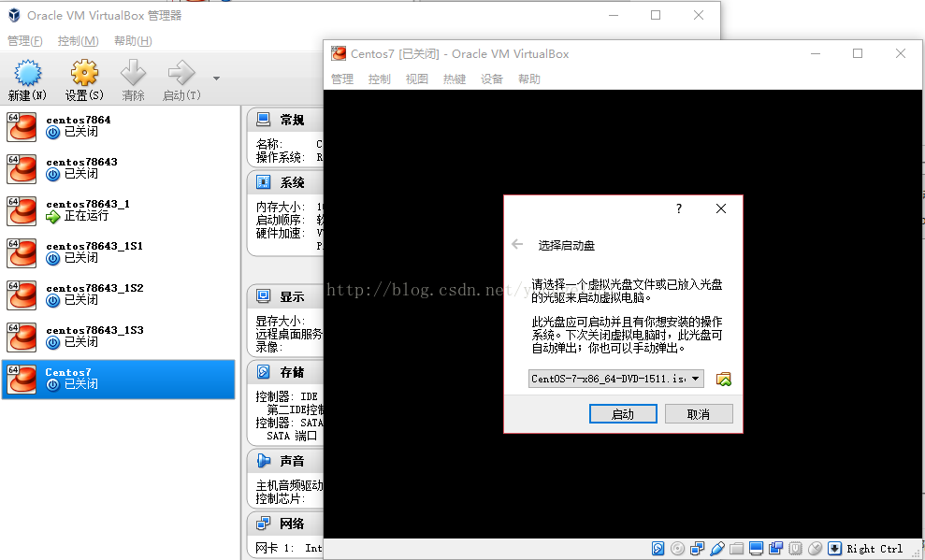Select the running centos78643_1 machine
The height and width of the screenshot is (560, 925).
(x=119, y=211)
